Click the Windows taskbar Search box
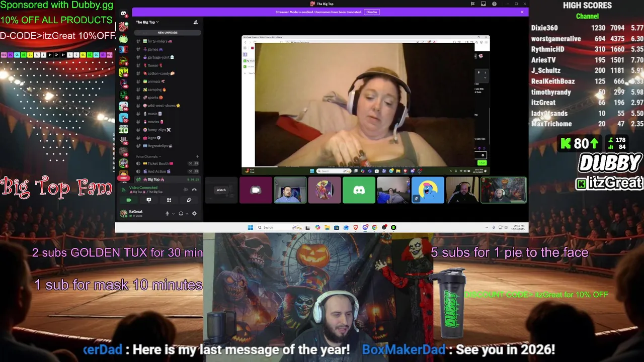 pyautogui.click(x=280, y=227)
